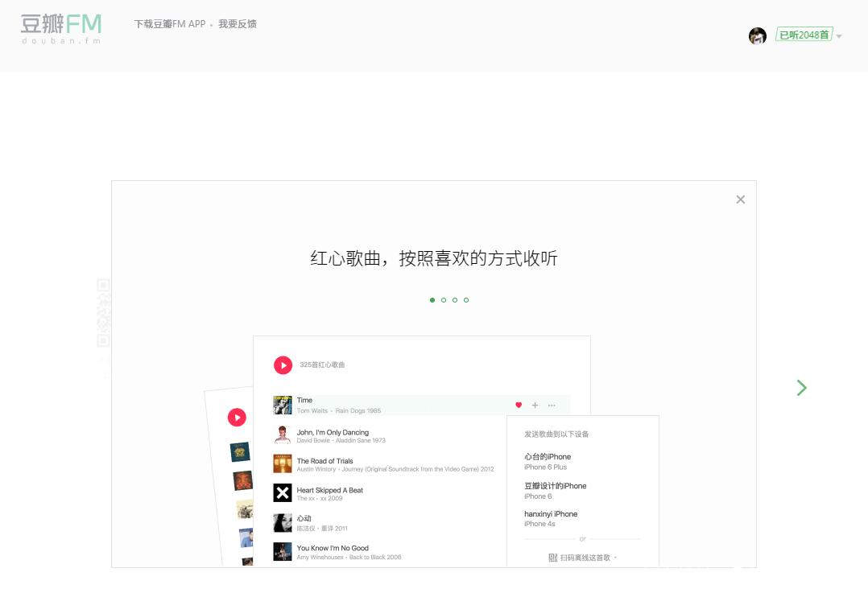Screen dimensions: 868x597
Task: Click the 心动 album cover
Action: tap(283, 523)
